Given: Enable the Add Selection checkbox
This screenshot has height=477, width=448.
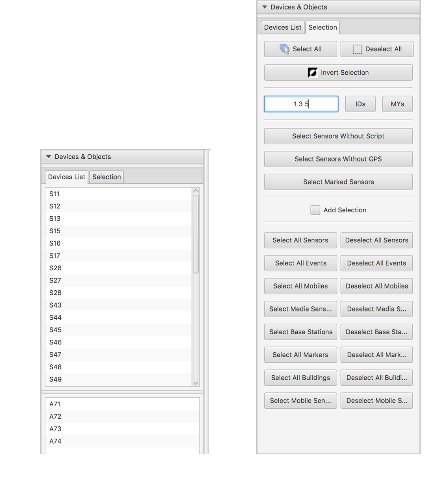Looking at the screenshot, I should (315, 210).
